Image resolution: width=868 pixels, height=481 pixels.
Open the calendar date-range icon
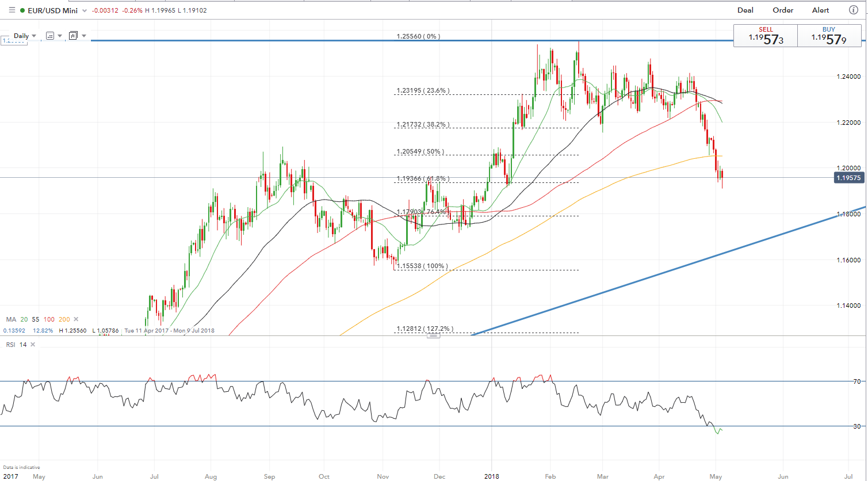pyautogui.click(x=50, y=36)
